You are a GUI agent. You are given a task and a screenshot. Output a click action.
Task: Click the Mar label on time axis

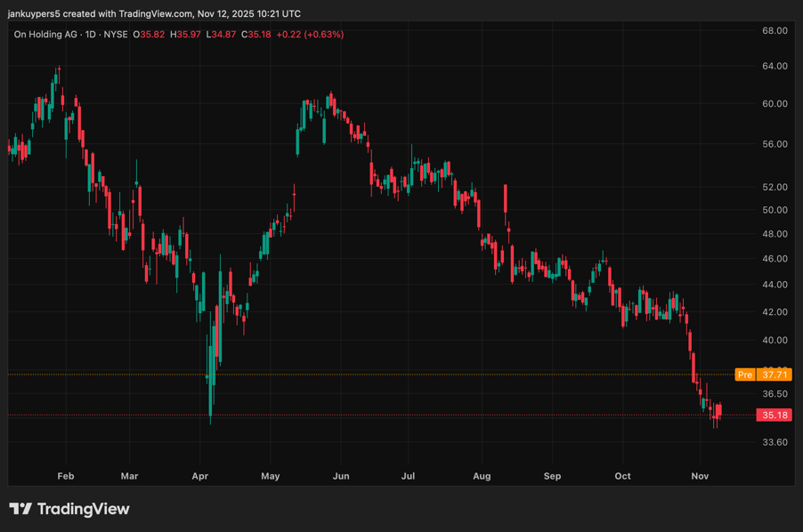click(x=130, y=476)
